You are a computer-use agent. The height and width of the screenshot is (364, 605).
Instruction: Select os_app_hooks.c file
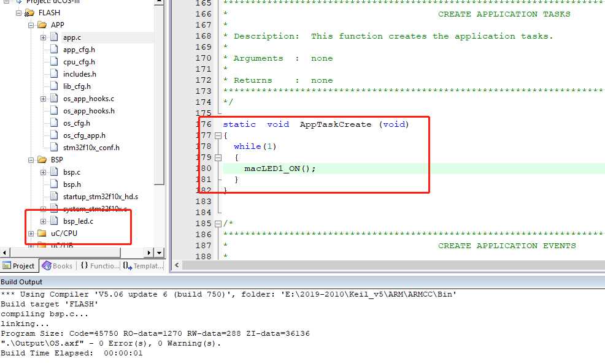[x=89, y=99]
